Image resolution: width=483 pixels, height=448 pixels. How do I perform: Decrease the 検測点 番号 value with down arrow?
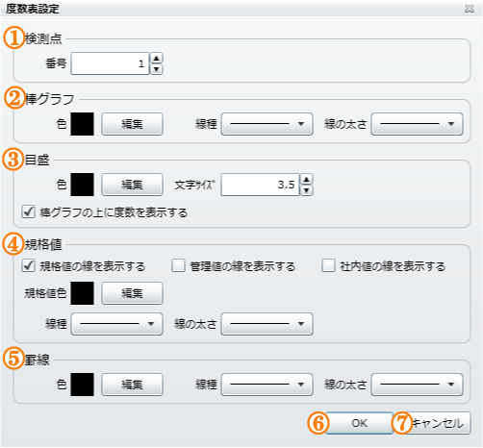coord(156,69)
